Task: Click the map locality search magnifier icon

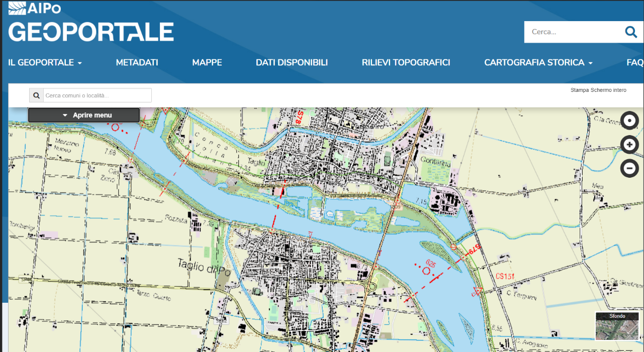Action: [36, 95]
